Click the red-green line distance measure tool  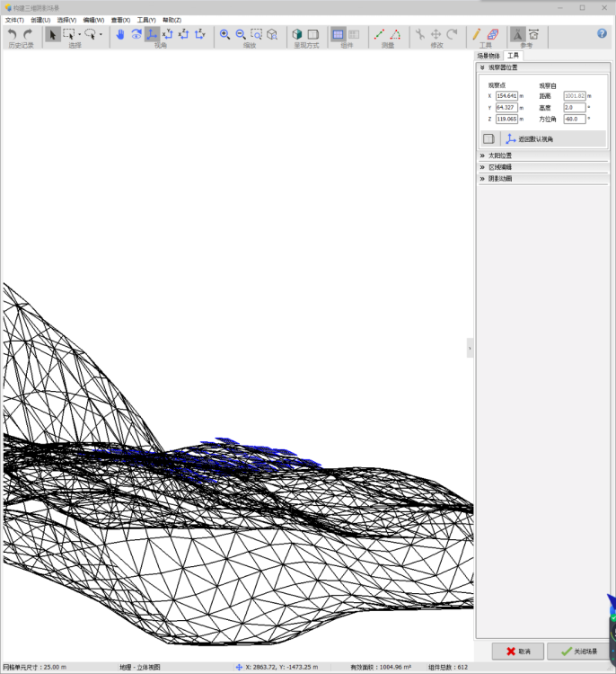379,34
